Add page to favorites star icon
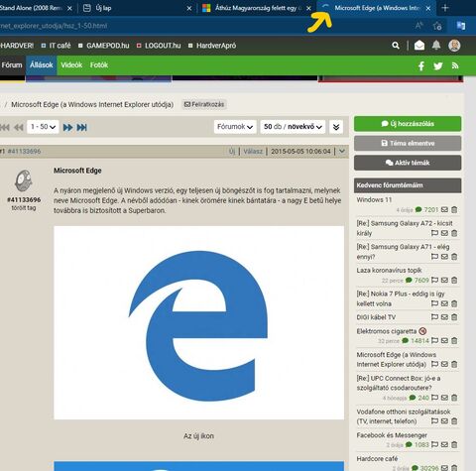476x471 pixels. click(x=437, y=26)
